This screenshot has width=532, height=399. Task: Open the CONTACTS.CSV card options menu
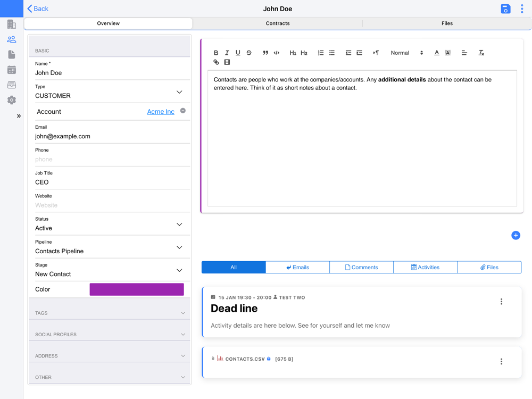point(501,362)
